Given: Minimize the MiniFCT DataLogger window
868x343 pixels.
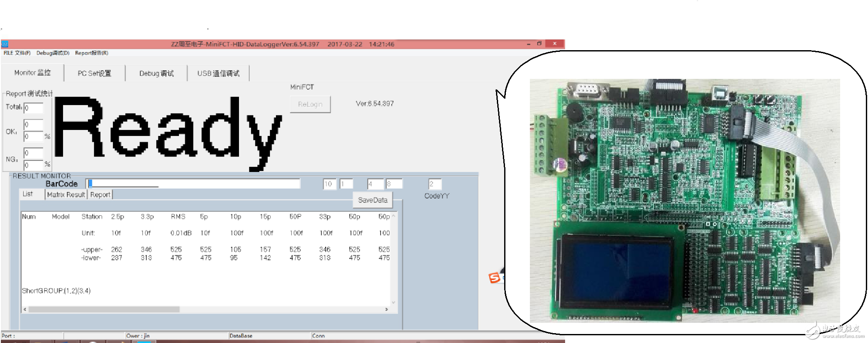Looking at the screenshot, I should pyautogui.click(x=528, y=44).
